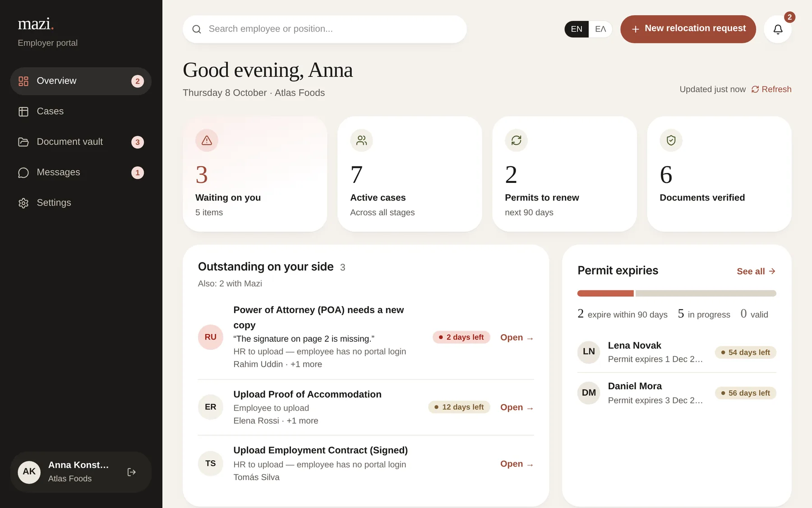This screenshot has height=508, width=812.
Task: Open the Employment Contract task
Action: point(517,464)
